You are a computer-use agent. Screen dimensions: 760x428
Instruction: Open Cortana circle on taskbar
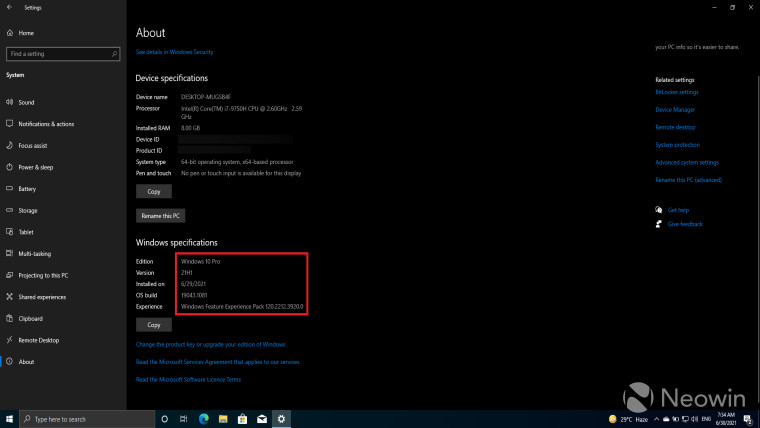click(x=164, y=419)
